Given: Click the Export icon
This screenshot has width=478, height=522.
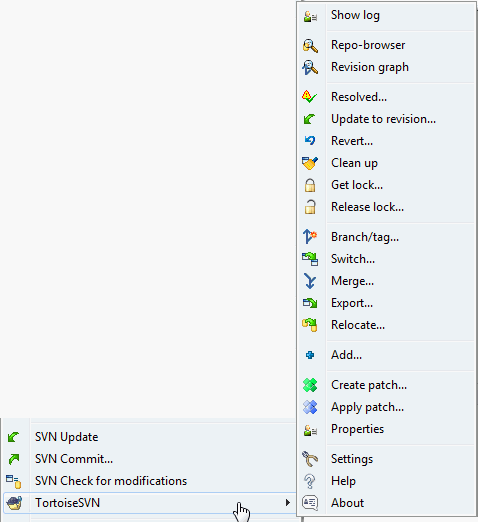Looking at the screenshot, I should click(310, 303).
